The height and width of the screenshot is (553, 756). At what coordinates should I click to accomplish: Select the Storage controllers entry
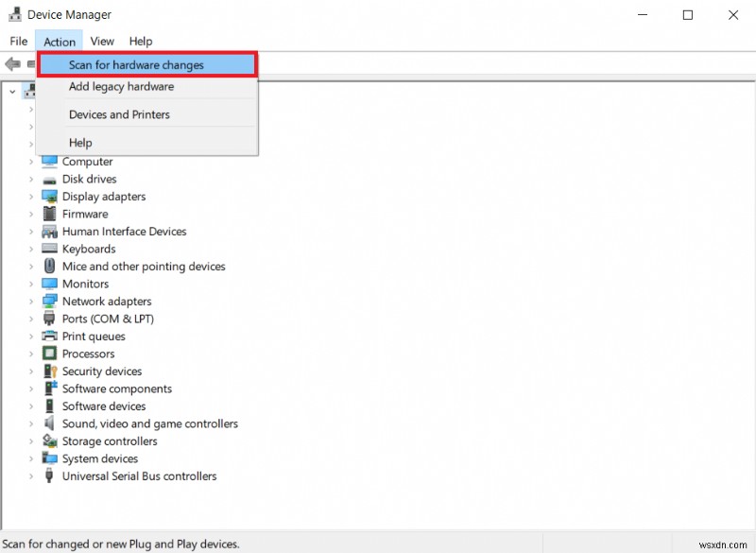[x=110, y=441]
